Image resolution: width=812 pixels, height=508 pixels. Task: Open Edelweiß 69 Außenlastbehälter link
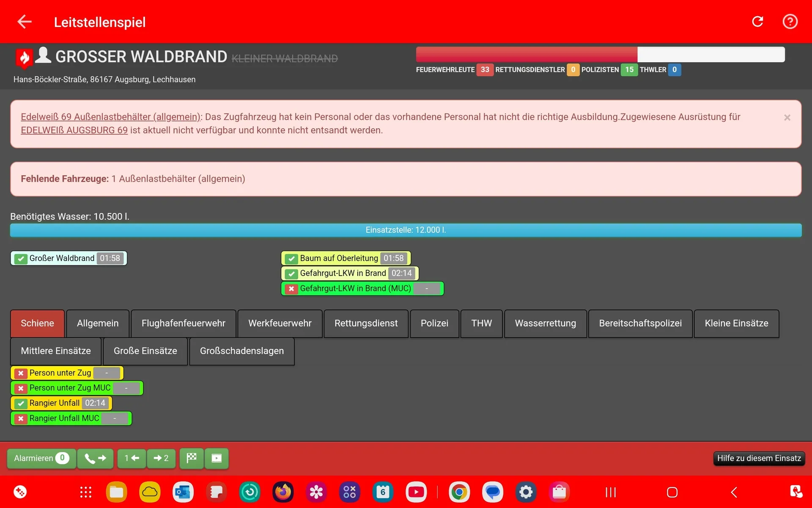click(x=111, y=117)
